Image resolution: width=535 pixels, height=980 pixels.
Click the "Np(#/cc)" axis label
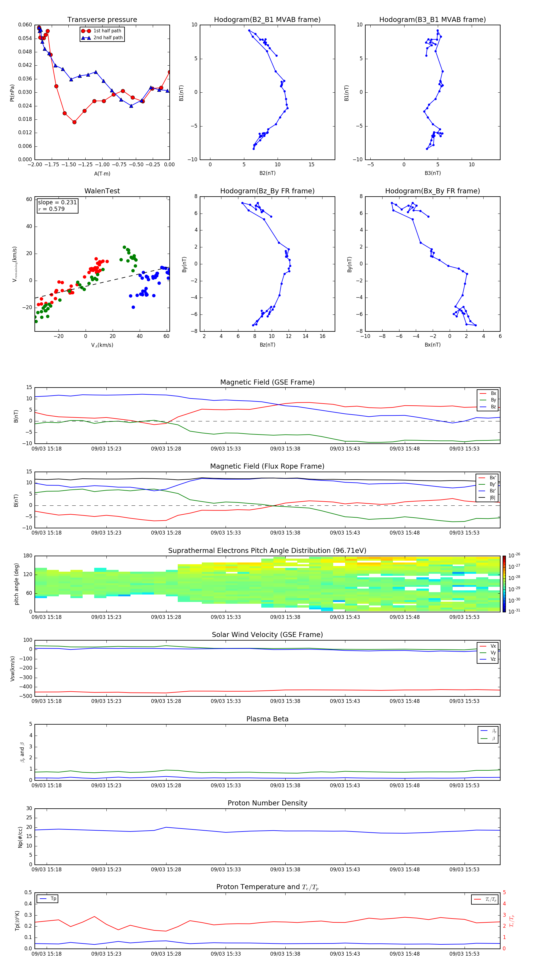click(20, 837)
